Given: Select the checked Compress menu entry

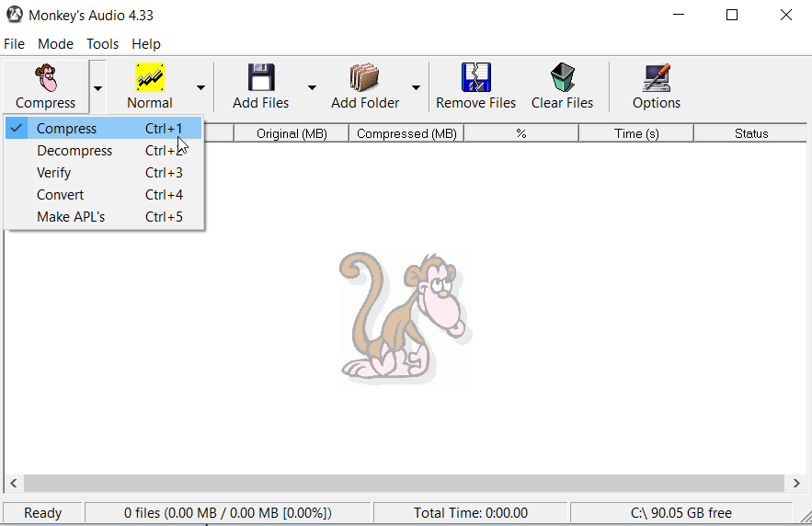Looking at the screenshot, I should (x=104, y=129).
